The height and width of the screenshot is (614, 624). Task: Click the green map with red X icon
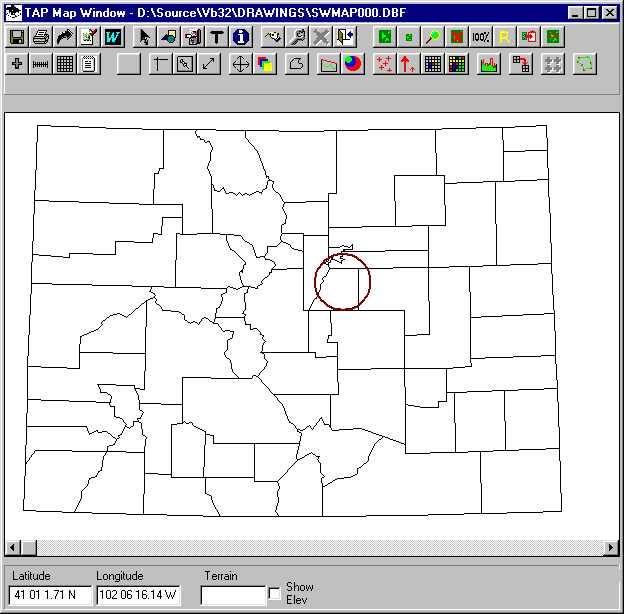[x=457, y=37]
